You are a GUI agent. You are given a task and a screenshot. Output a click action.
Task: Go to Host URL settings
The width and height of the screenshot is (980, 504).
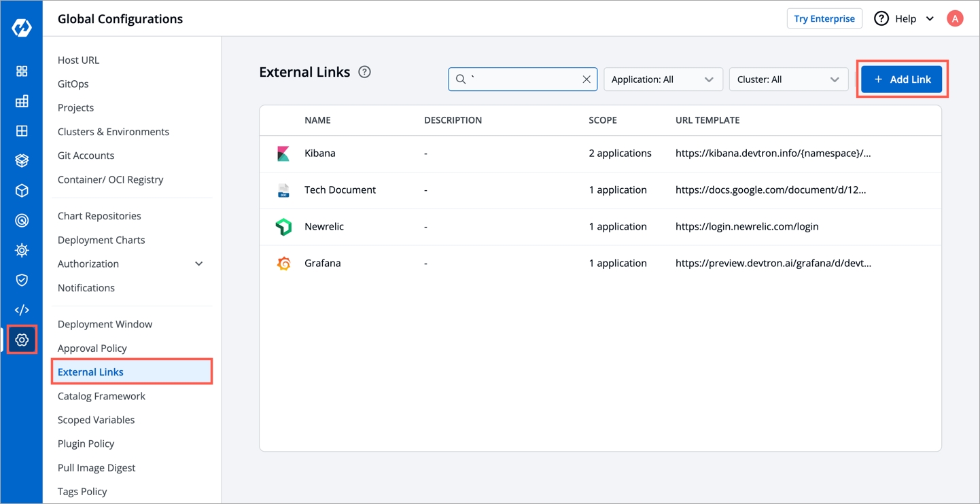click(78, 60)
